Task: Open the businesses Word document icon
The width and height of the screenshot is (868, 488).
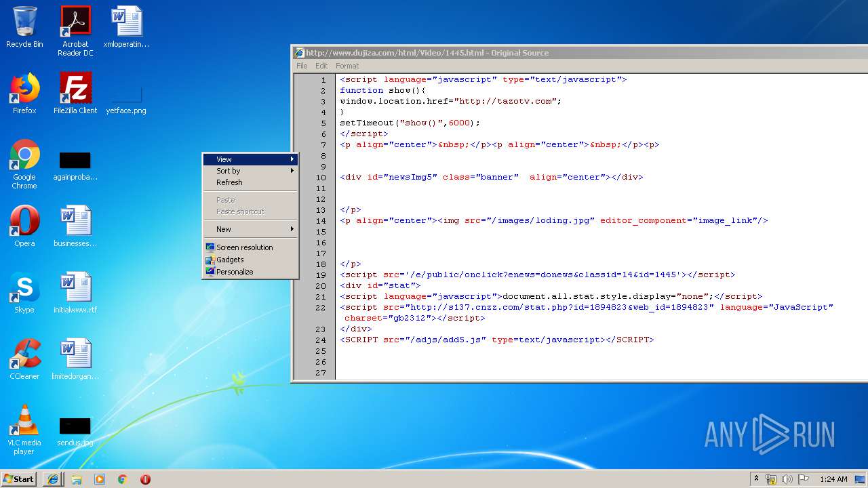Action: (75, 226)
